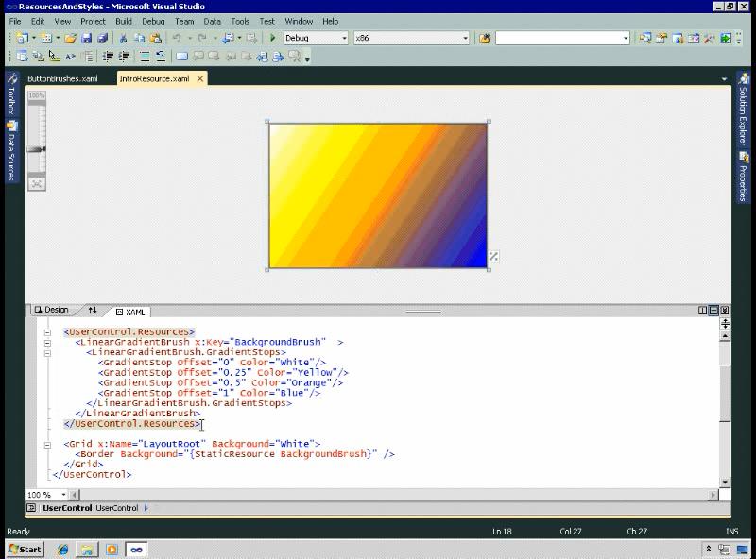This screenshot has width=756, height=559.
Task: Split panes vertically in designer
Action: click(702, 311)
